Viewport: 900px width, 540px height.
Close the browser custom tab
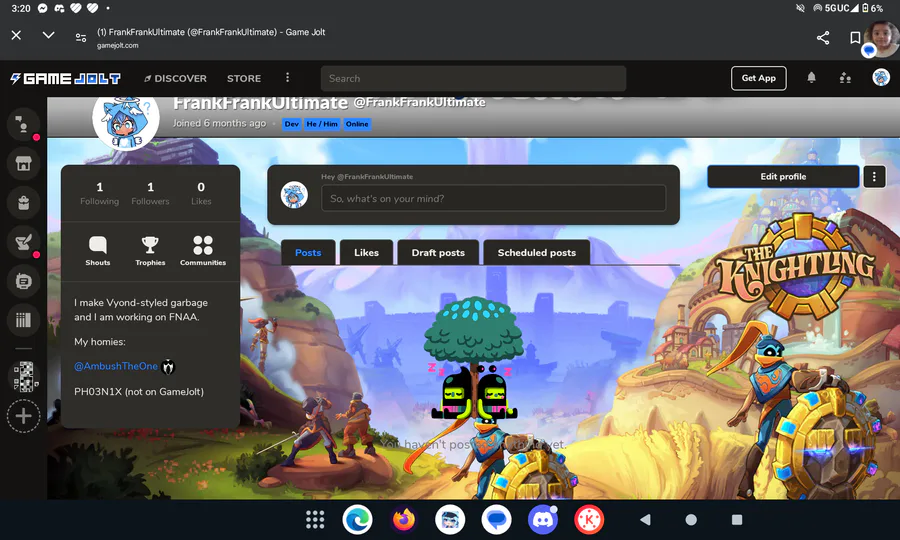(x=16, y=35)
